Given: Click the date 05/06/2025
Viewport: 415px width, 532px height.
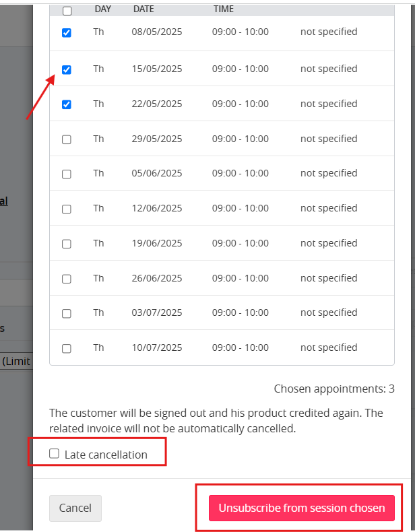Looking at the screenshot, I should click(157, 173).
